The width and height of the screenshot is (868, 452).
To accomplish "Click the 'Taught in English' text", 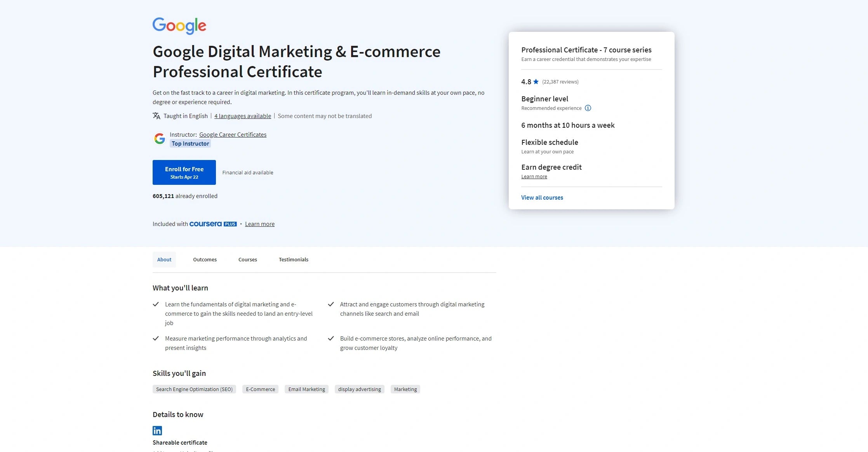I will coord(186,116).
